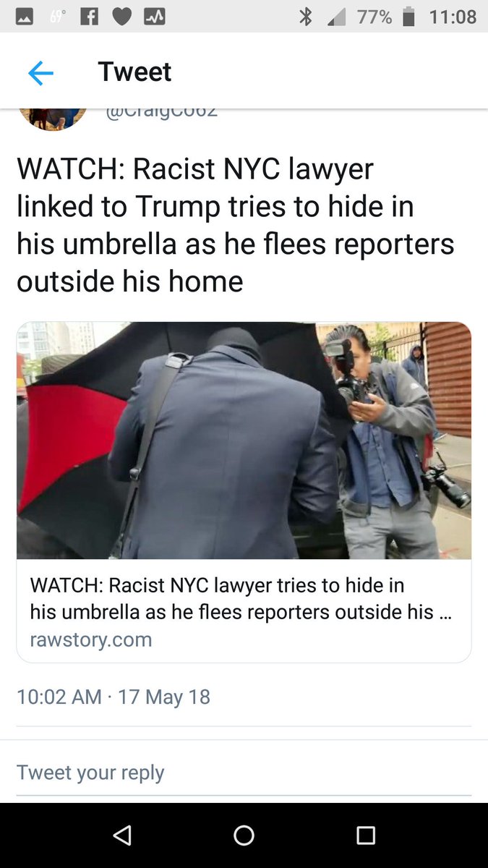
Task: Open the article card headline text
Action: click(231, 598)
